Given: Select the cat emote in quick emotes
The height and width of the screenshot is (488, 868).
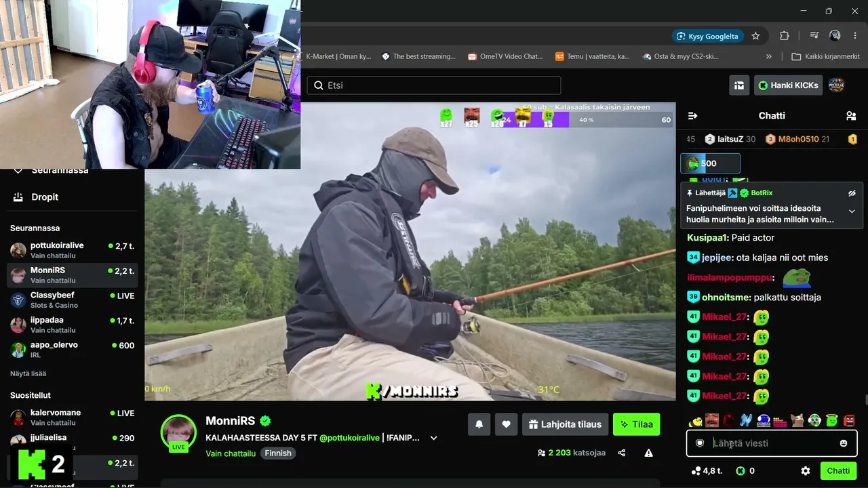Looking at the screenshot, I should (797, 420).
